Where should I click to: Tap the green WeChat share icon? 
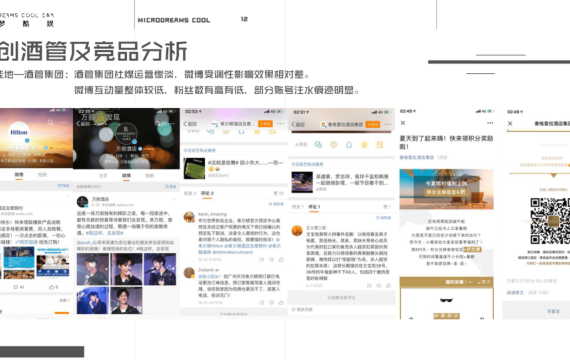point(318,145)
